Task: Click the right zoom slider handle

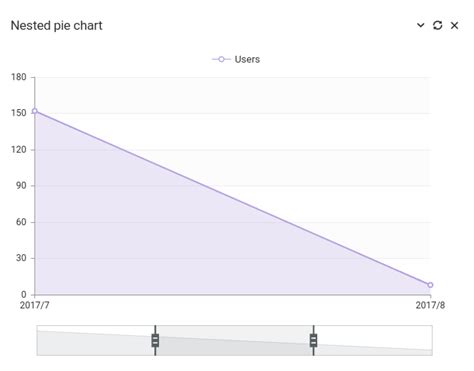Action: pyautogui.click(x=313, y=340)
